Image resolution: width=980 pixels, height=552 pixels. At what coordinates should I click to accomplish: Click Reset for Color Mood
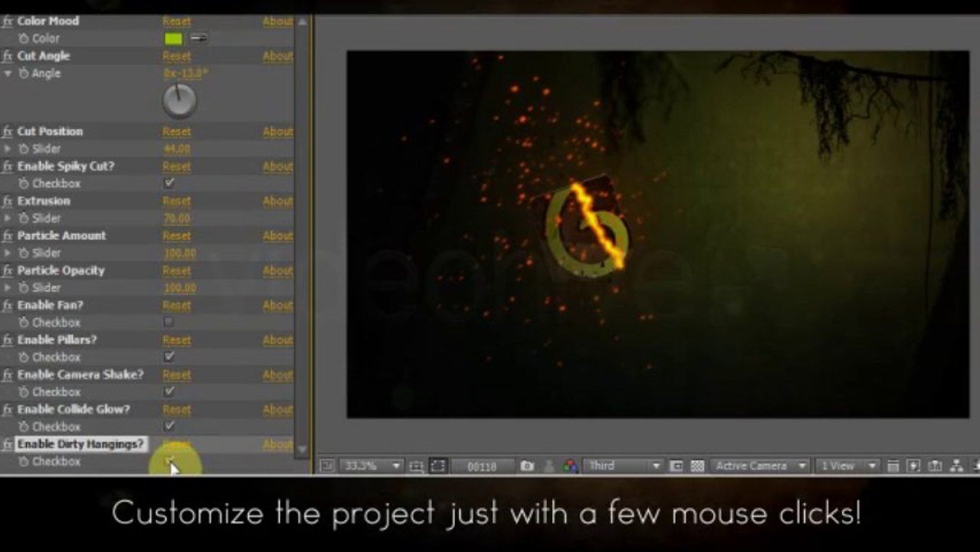177,21
